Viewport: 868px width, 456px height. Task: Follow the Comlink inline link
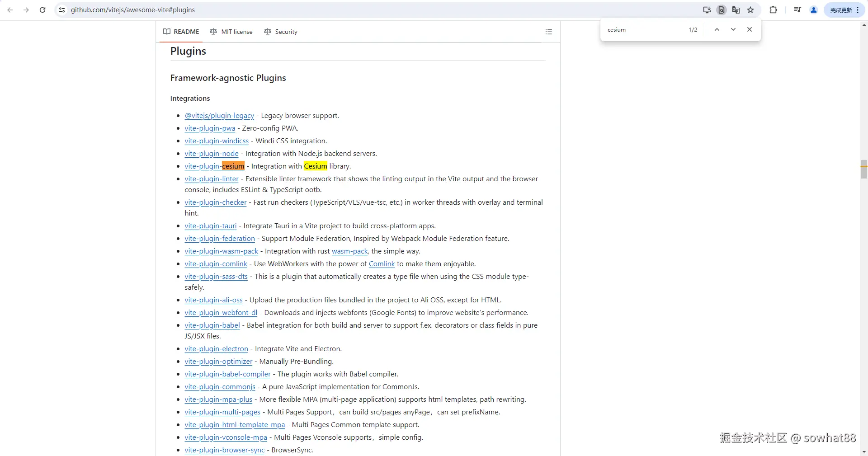(x=382, y=264)
